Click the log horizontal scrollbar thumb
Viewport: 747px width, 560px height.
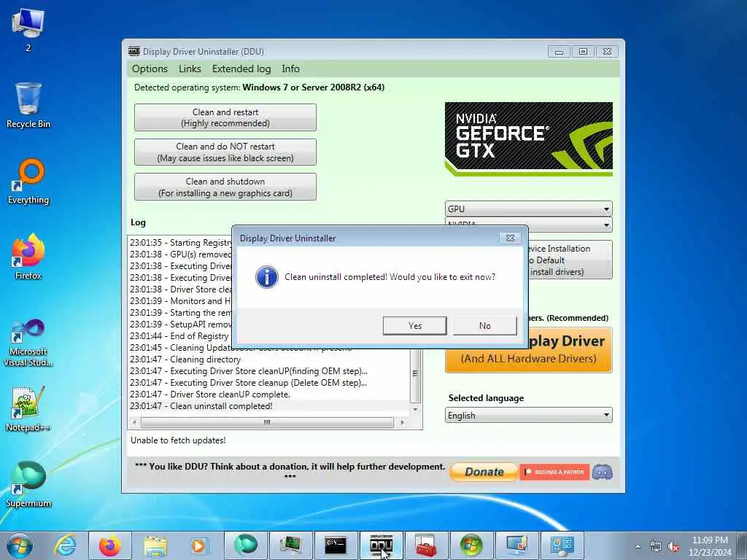coord(267,422)
